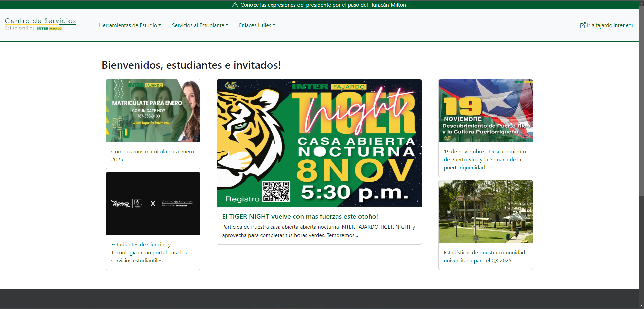Click the Tegoray logo on black card

point(120,203)
